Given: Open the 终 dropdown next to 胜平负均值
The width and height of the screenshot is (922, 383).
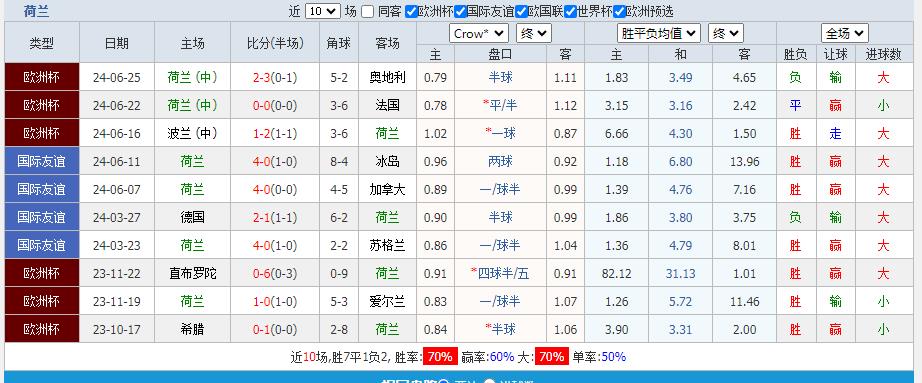Looking at the screenshot, I should coord(726,34).
